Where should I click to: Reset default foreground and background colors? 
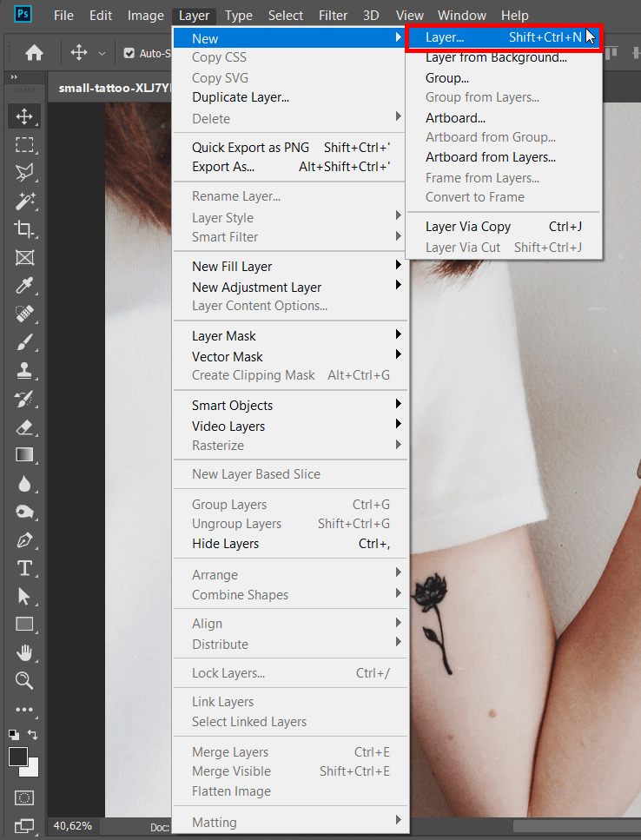coord(14,735)
